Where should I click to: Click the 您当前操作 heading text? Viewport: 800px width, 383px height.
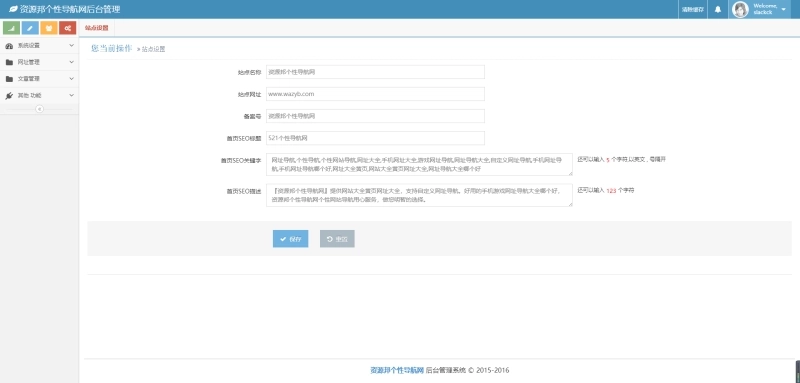click(112, 48)
